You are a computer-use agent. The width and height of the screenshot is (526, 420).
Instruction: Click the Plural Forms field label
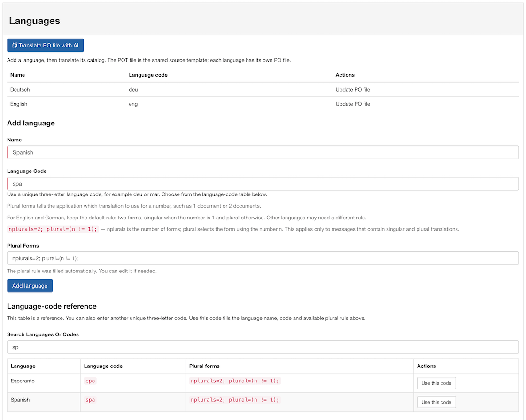coord(23,246)
